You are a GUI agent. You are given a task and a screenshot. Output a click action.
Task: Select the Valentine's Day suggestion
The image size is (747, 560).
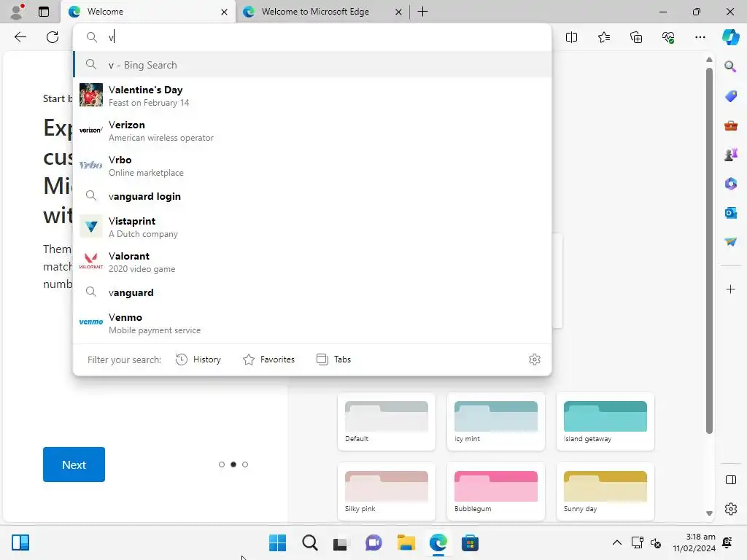[x=312, y=96]
